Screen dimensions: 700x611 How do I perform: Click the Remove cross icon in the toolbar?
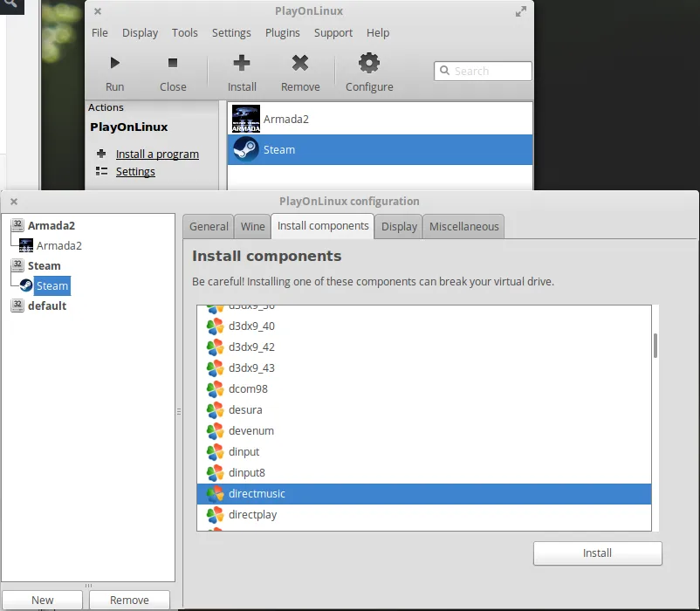[300, 62]
